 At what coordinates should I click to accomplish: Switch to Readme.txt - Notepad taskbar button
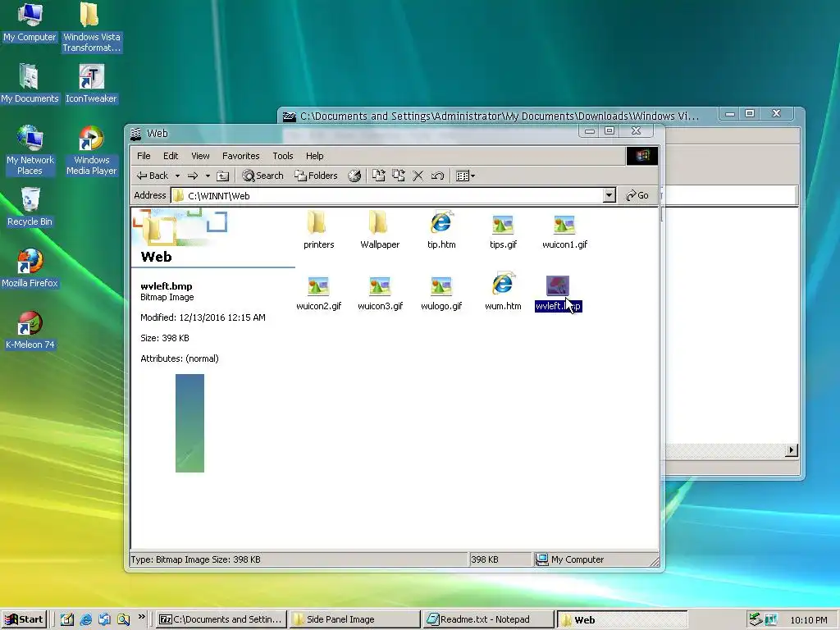click(x=489, y=620)
